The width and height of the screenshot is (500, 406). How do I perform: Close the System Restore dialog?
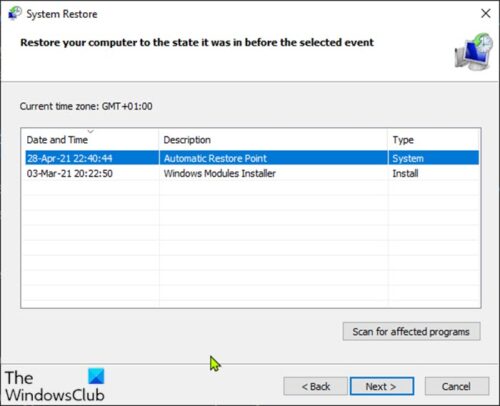pyautogui.click(x=486, y=13)
